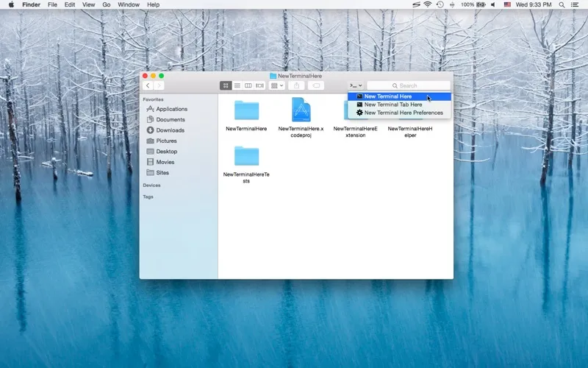Open the NewTerminalHereTests folder
Viewport: 588px width, 368px height.
[246, 156]
